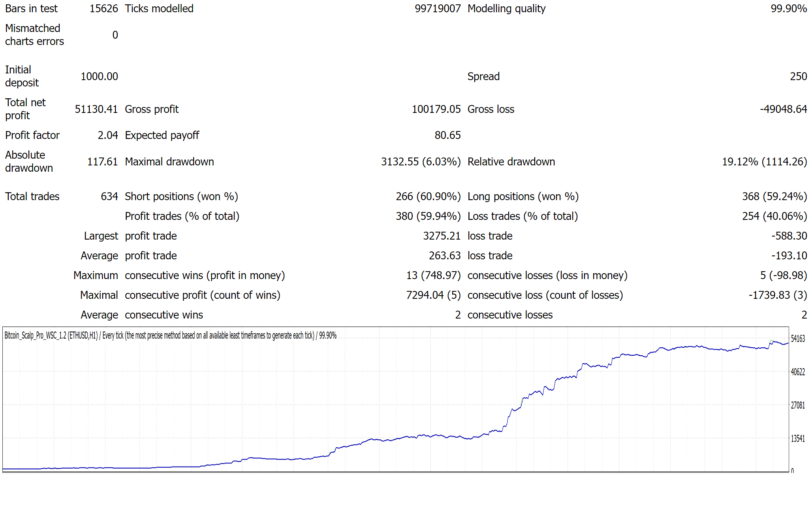
Task: Click the Bars in test value 15626
Action: (x=103, y=9)
